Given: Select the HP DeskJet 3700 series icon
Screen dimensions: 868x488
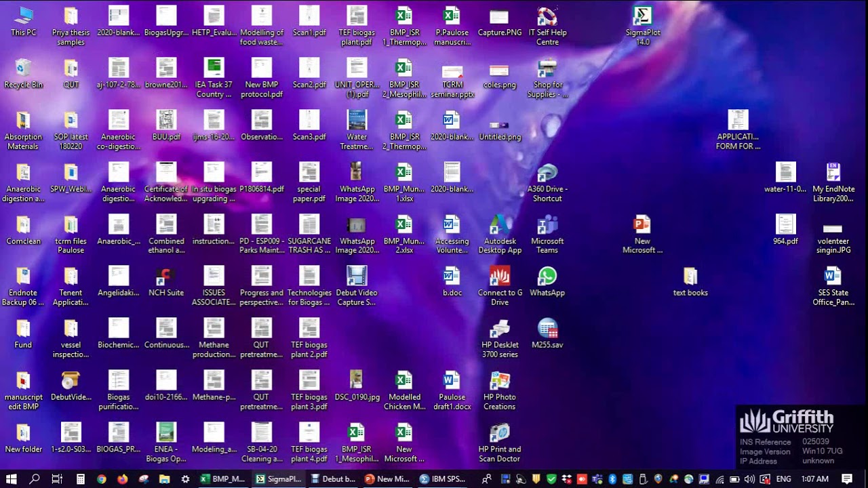Looking at the screenshot, I should coord(500,338).
